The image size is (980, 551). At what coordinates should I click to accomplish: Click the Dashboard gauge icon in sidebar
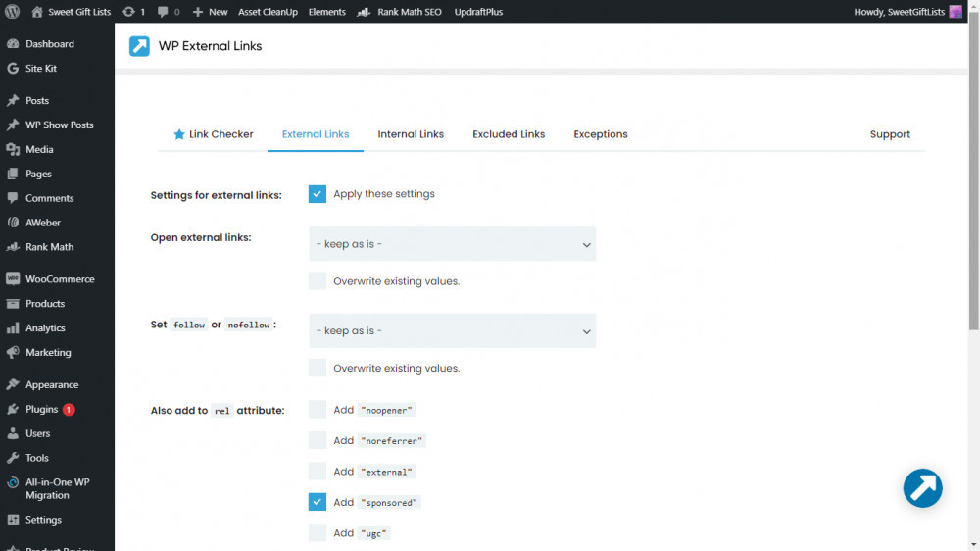point(13,44)
